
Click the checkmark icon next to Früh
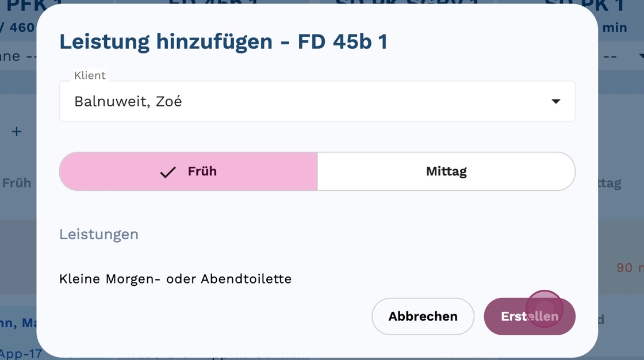pyautogui.click(x=168, y=172)
